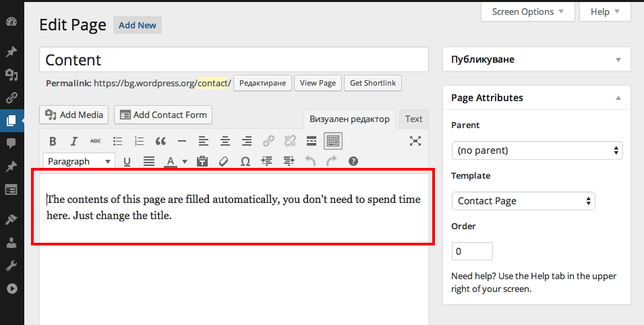
Task: Open keyboard shortcuts help icon
Action: (353, 161)
